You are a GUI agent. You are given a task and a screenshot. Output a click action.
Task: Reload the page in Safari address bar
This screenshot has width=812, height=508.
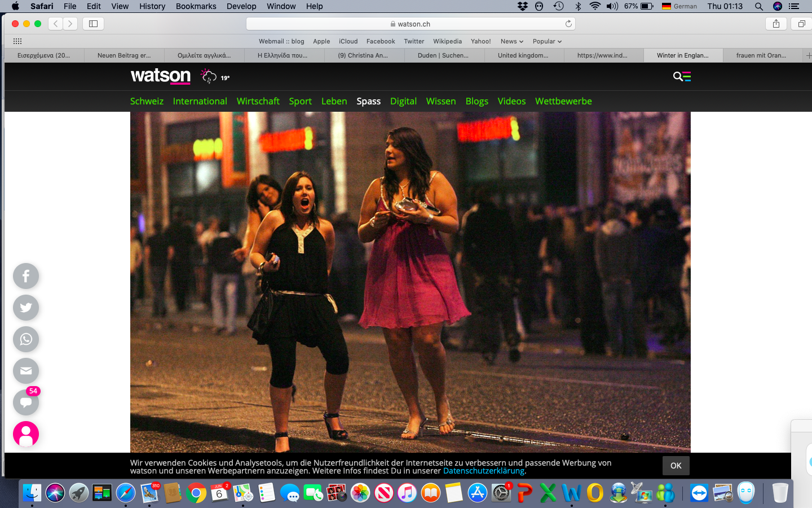568,24
